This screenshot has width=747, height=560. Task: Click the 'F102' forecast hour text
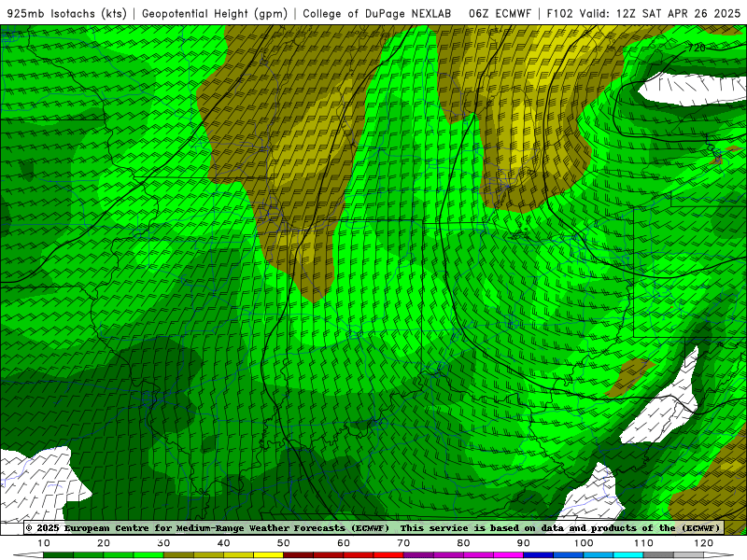pyautogui.click(x=559, y=13)
